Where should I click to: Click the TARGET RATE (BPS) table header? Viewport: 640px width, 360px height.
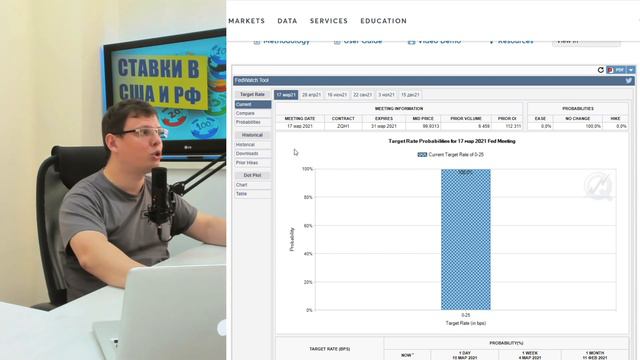[329, 349]
